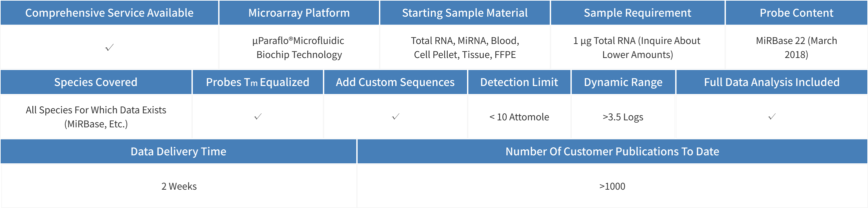Click the µParaflo Microfluidic Biochip Technology text

click(299, 47)
